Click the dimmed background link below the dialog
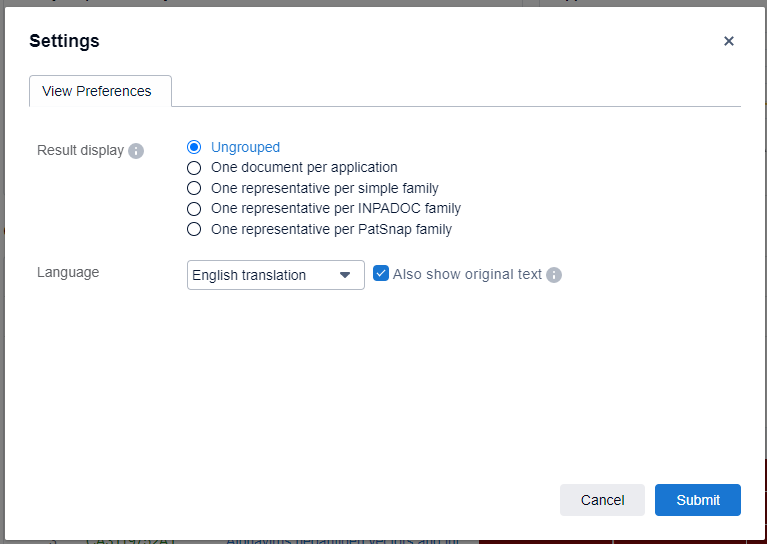The width and height of the screenshot is (767, 544). tap(340, 540)
